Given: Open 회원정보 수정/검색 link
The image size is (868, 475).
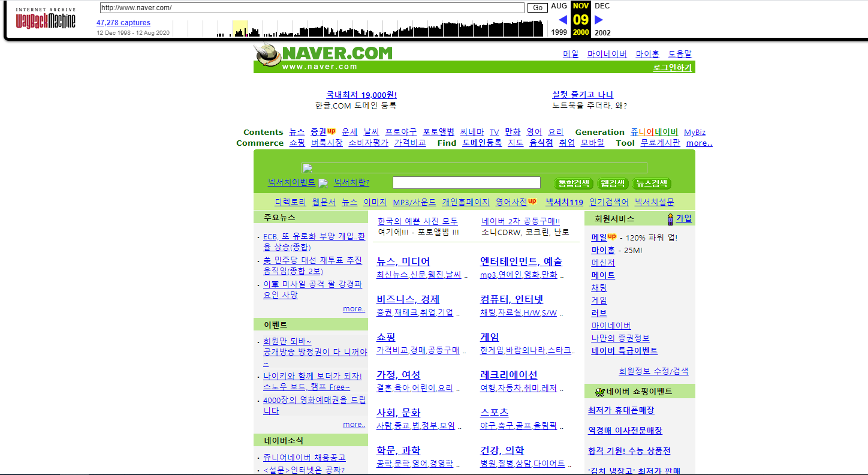Looking at the screenshot, I should [653, 371].
